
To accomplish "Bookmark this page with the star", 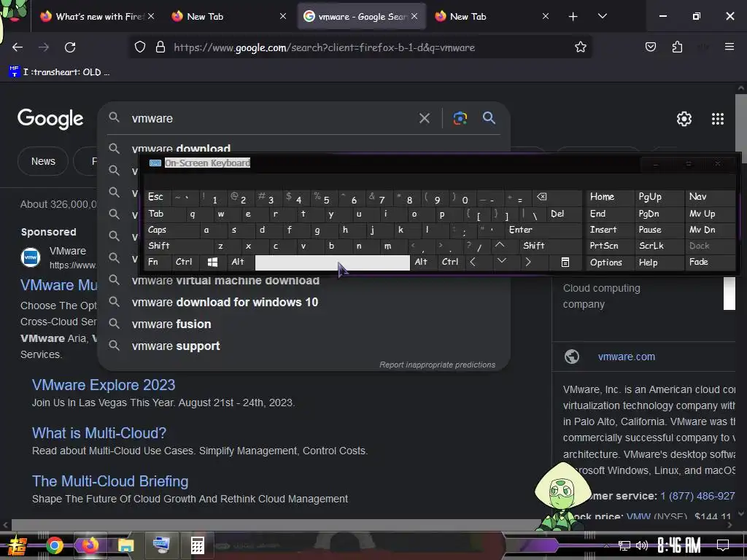I will pyautogui.click(x=580, y=47).
